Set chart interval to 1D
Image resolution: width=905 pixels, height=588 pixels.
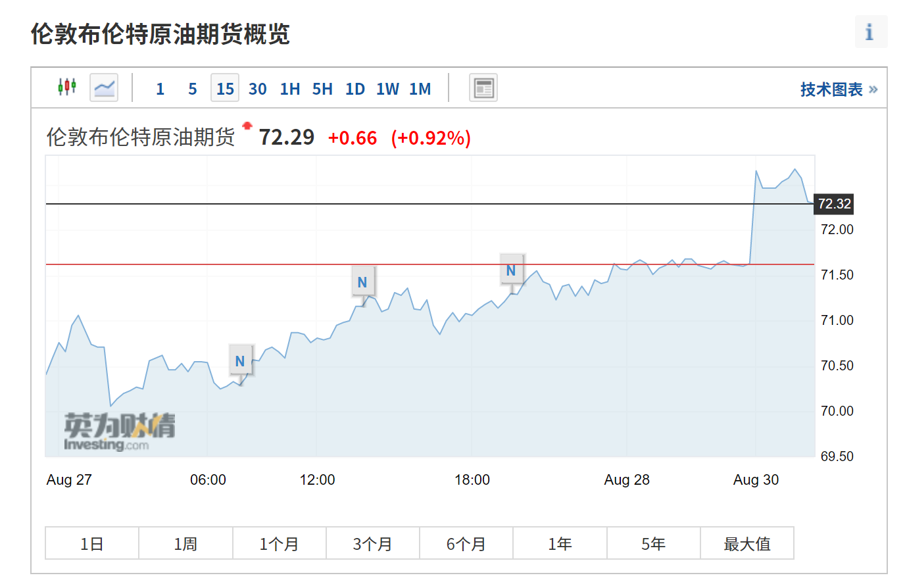pos(355,89)
